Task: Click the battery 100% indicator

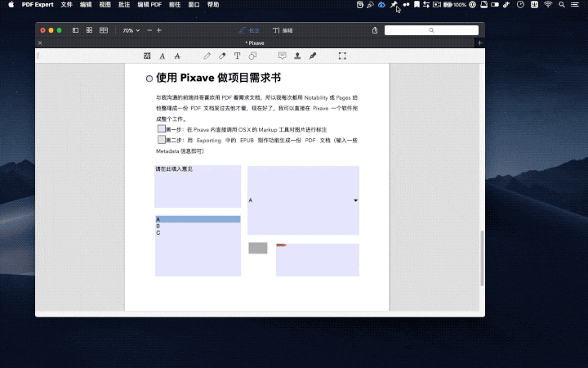Action: click(x=455, y=5)
